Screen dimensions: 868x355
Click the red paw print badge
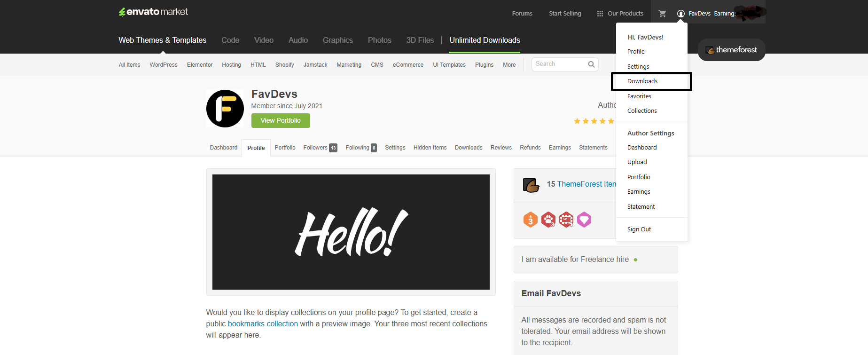click(x=548, y=220)
